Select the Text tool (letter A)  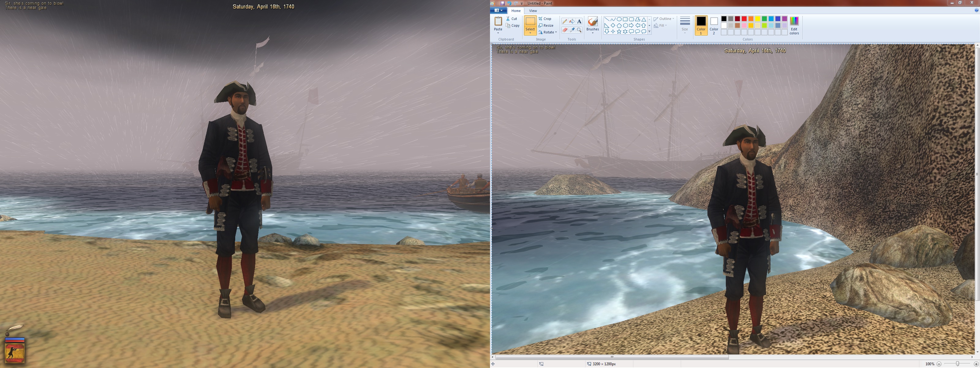tap(579, 21)
